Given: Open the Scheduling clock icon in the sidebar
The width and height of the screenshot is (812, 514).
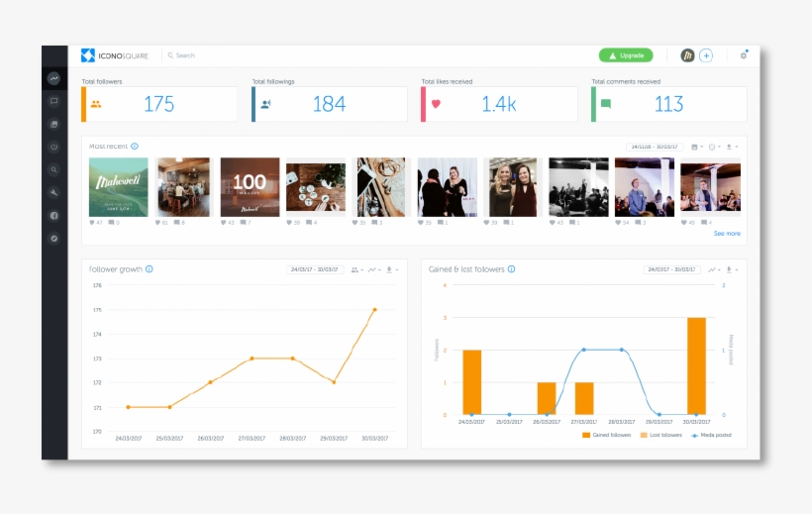Looking at the screenshot, I should pos(53,147).
